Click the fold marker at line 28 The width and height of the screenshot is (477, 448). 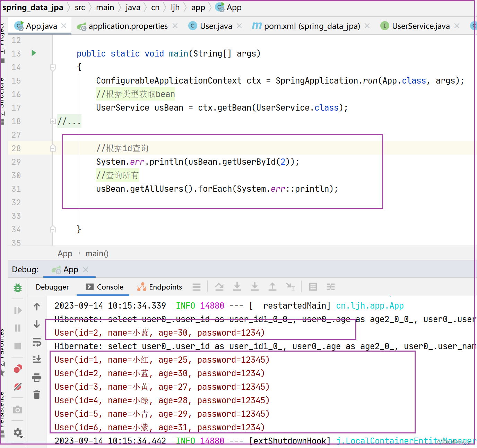(53, 148)
